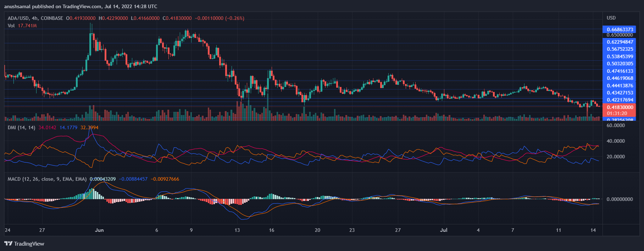Screen dimensions: 644x251
Task: Click the MACD histogram value 0.00043209
Action: tap(102, 179)
